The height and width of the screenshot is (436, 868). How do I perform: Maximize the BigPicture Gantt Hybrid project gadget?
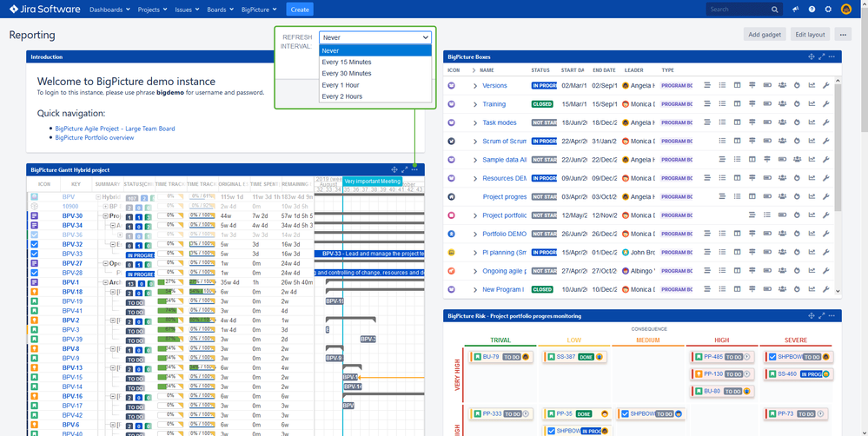coord(405,169)
